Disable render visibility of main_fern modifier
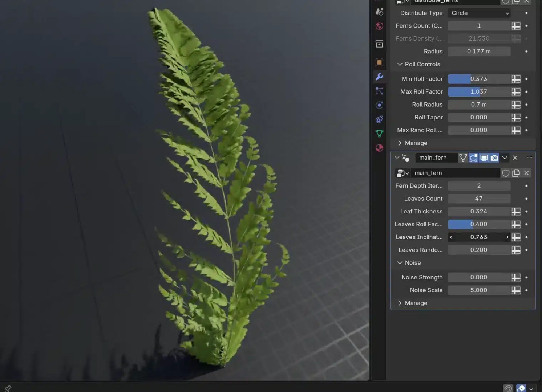Image resolution: width=542 pixels, height=392 pixels. 494,158
